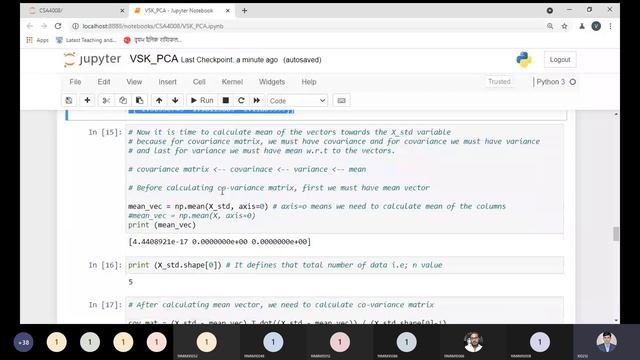This screenshot has height=360, width=640.
Task: Open the Chrome three-dot menu
Action: (610, 26)
